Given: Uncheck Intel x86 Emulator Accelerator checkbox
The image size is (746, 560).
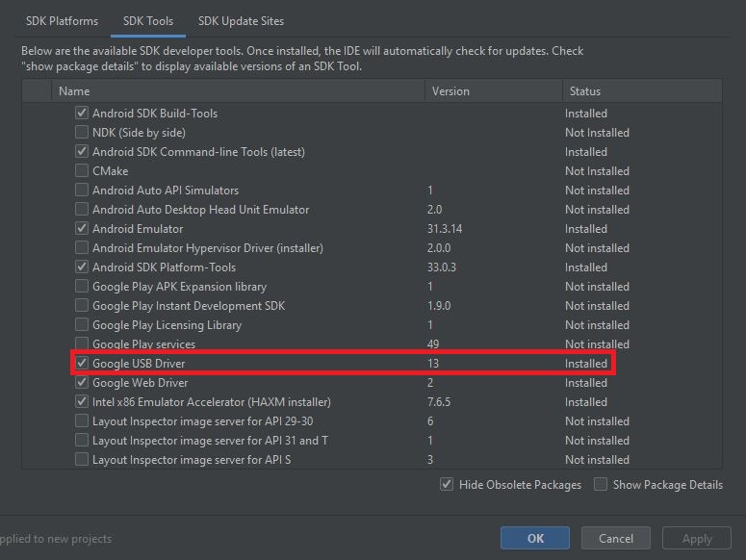Looking at the screenshot, I should pos(82,401).
